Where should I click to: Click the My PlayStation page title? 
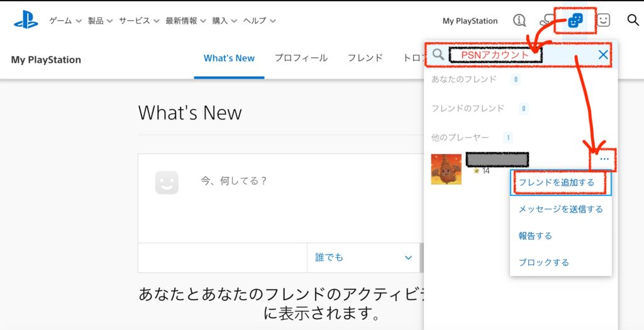pos(46,60)
